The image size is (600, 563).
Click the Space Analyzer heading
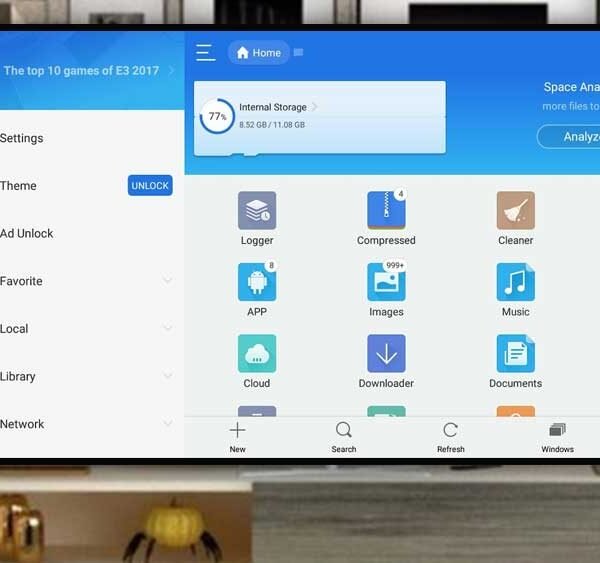[x=572, y=87]
